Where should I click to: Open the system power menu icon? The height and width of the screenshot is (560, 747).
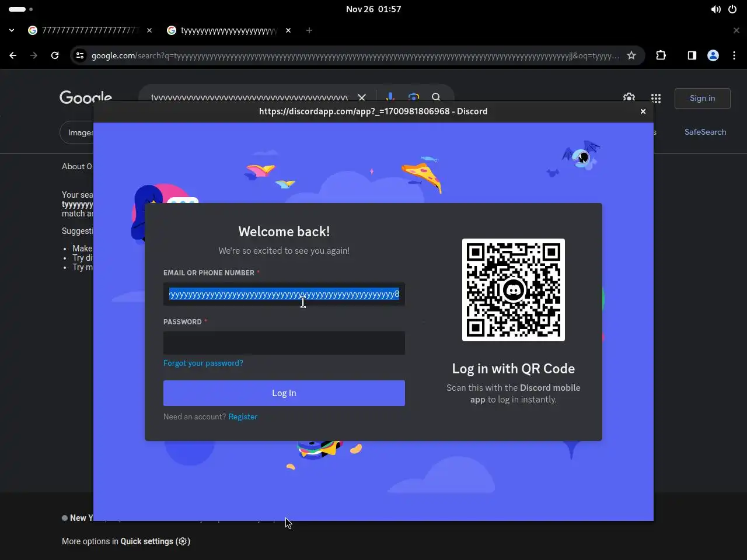click(732, 9)
